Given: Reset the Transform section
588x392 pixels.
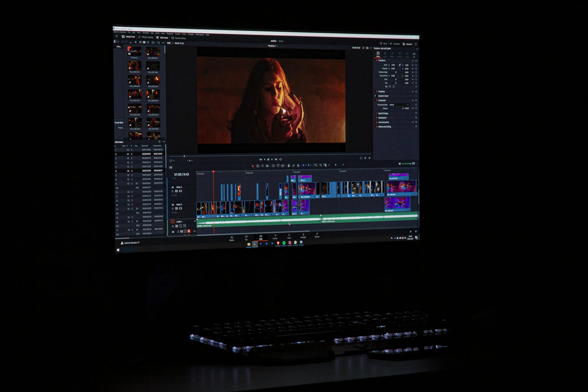Looking at the screenshot, I should pyautogui.click(x=416, y=61).
